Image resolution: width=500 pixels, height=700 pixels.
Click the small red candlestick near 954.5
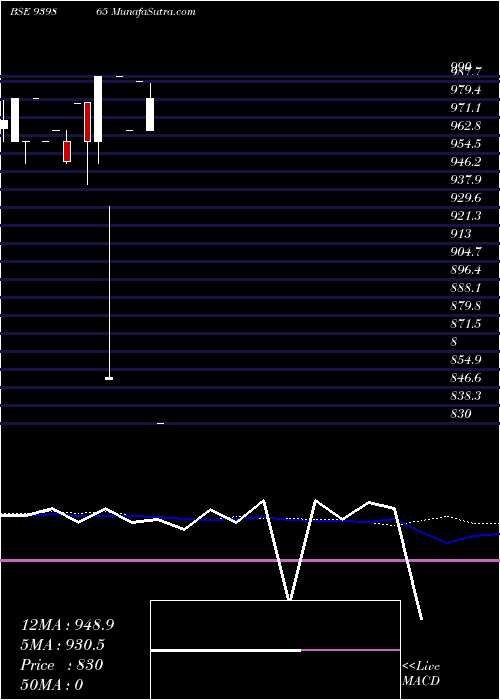67,151
